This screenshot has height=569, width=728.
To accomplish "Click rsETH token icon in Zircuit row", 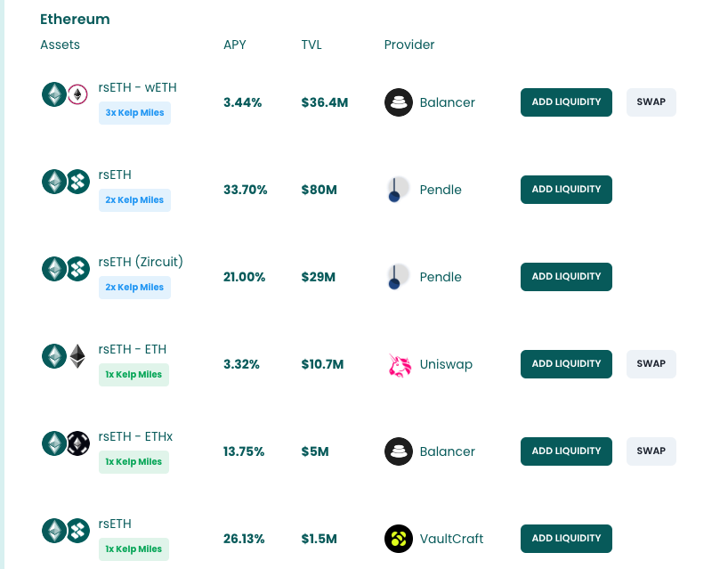I will (54, 269).
